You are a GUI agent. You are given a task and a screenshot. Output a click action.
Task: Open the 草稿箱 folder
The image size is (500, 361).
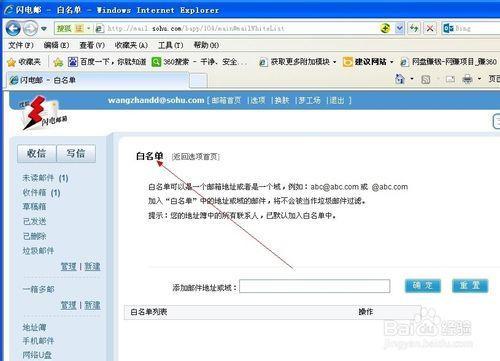34,207
